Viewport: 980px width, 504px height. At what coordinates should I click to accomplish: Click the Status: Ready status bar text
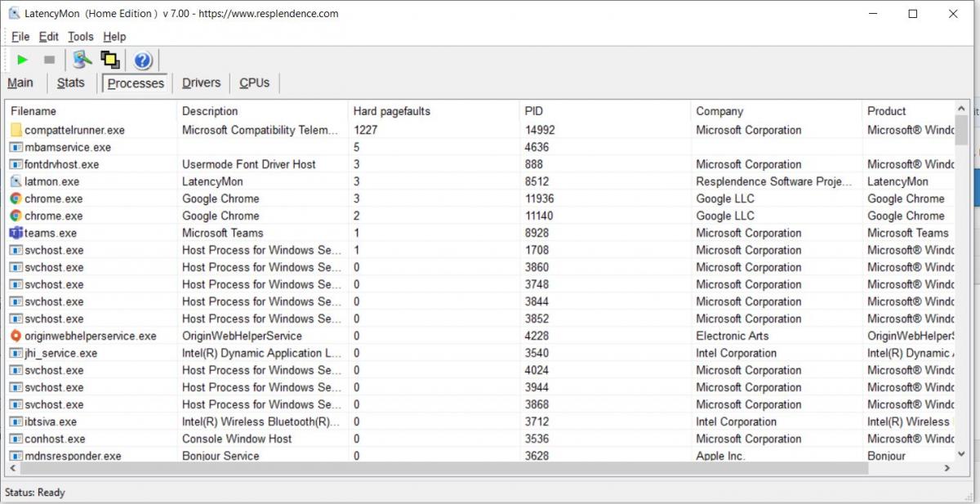pyautogui.click(x=35, y=493)
